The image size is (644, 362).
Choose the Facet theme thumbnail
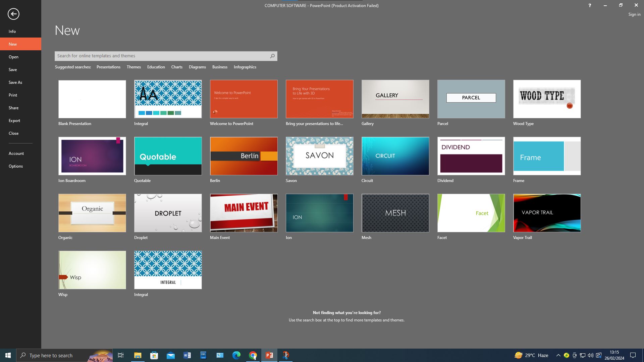[x=471, y=213]
